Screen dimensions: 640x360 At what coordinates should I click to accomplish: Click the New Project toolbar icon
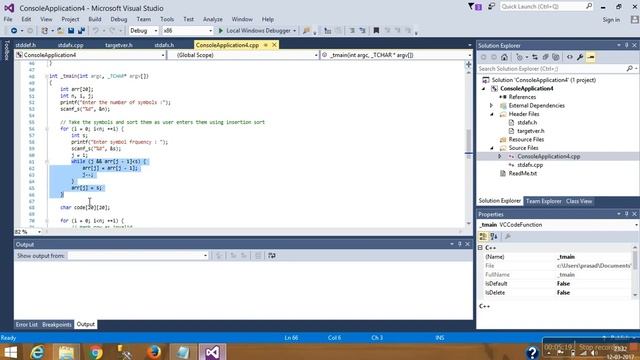pyautogui.click(x=44, y=31)
